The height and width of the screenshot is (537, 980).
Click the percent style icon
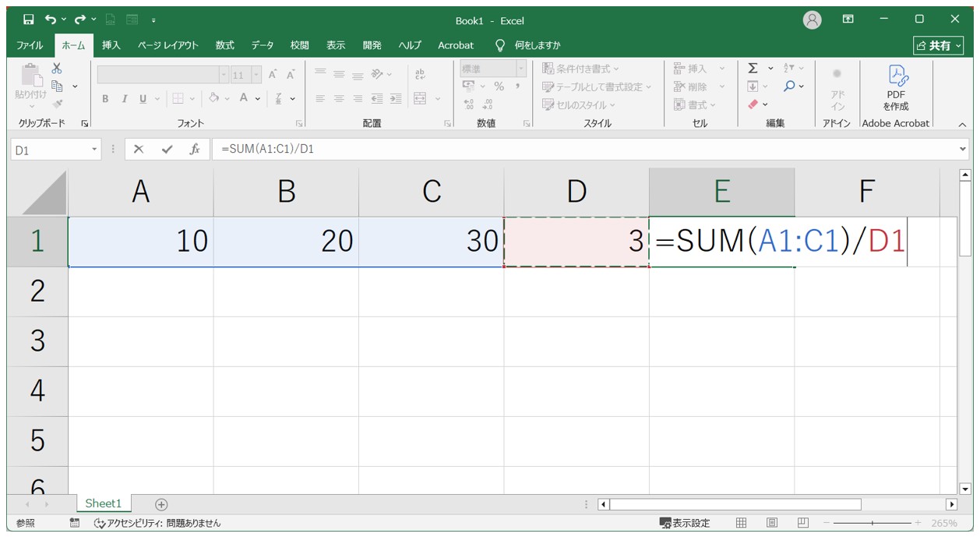click(x=499, y=87)
